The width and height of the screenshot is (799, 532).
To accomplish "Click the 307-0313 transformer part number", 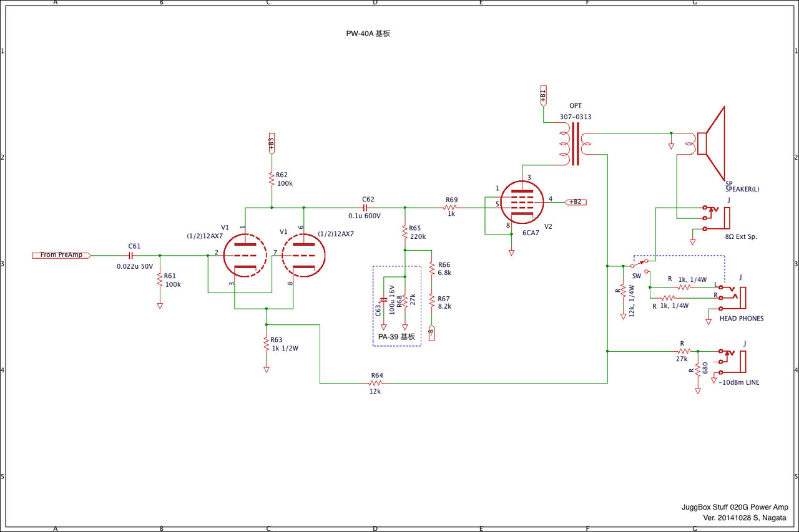I will coord(576,117).
